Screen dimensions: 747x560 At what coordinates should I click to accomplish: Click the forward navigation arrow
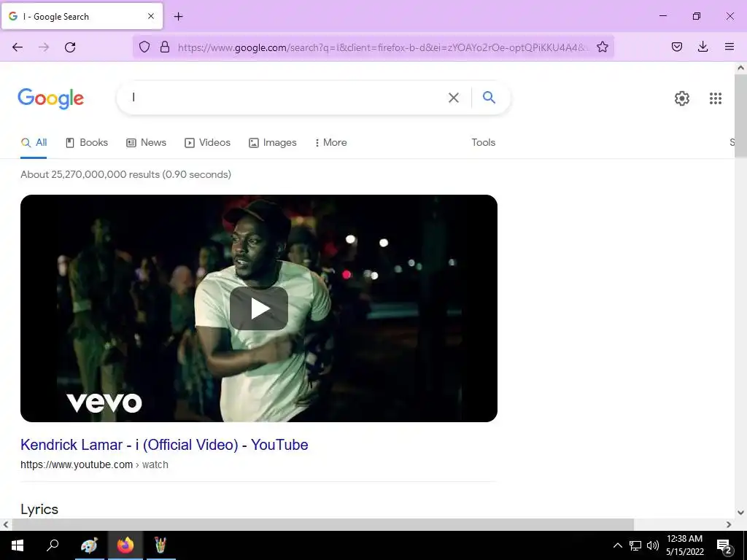point(44,47)
